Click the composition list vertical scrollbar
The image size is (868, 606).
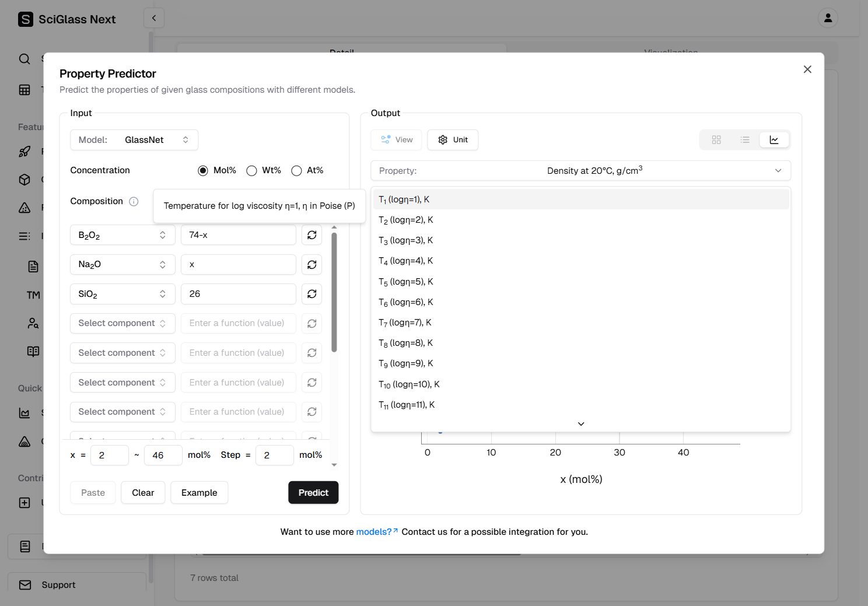pos(334,293)
